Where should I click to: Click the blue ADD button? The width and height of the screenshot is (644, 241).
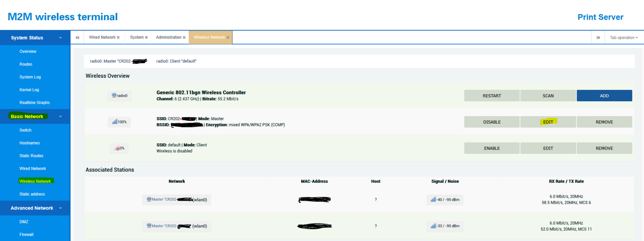604,96
